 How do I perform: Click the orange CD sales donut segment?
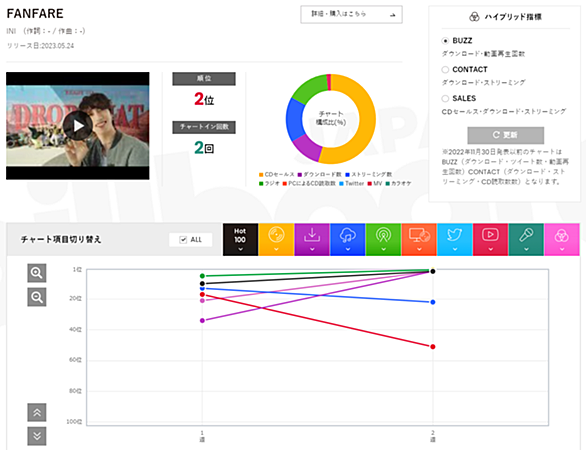pyautogui.click(x=366, y=120)
